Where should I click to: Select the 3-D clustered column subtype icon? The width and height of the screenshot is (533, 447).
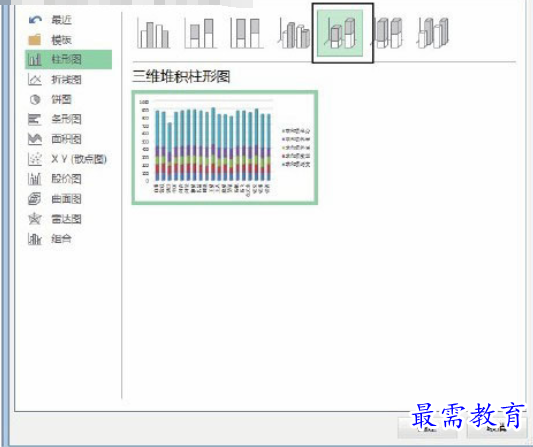click(294, 33)
